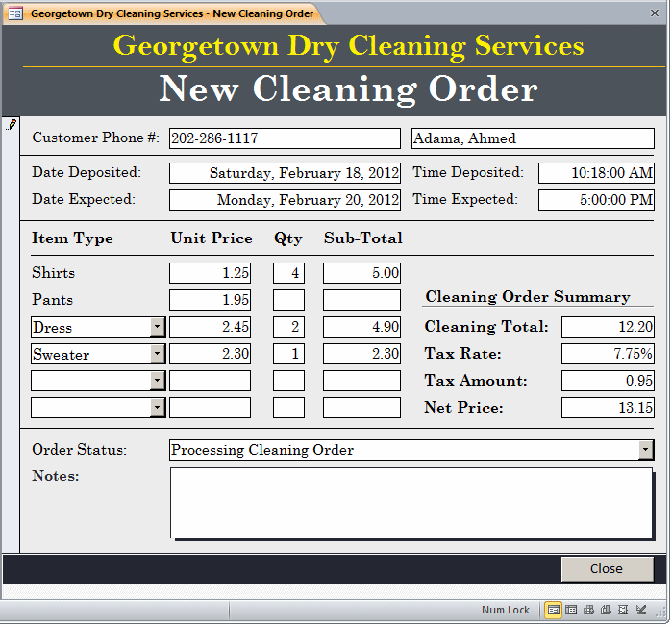Click the Close button
Screen dimensions: 672x626
pos(608,569)
